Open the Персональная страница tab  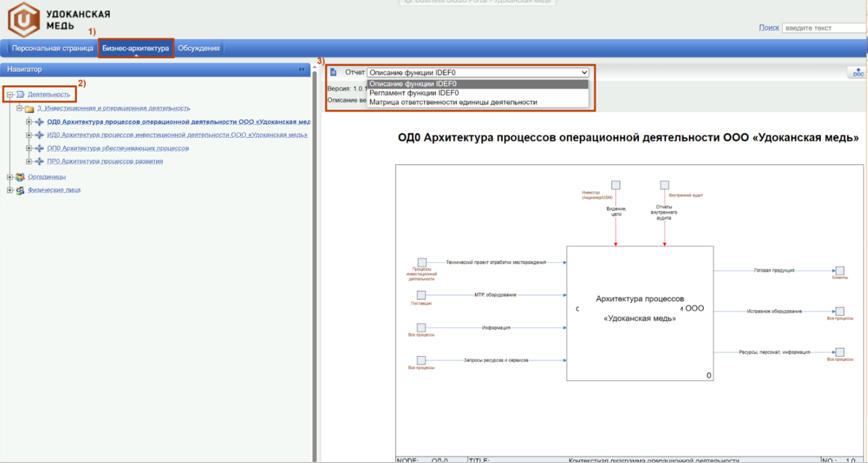pos(52,48)
